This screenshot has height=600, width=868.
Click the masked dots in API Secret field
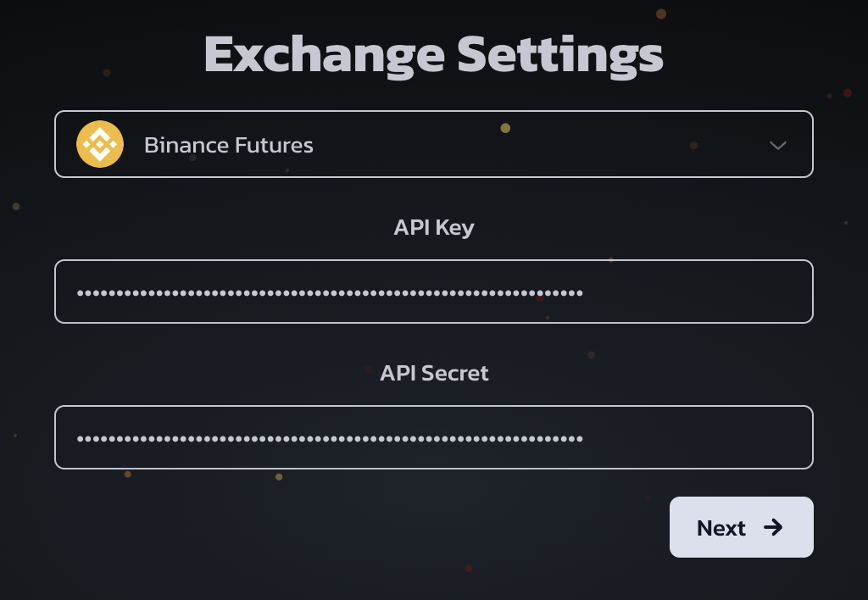[330, 439]
